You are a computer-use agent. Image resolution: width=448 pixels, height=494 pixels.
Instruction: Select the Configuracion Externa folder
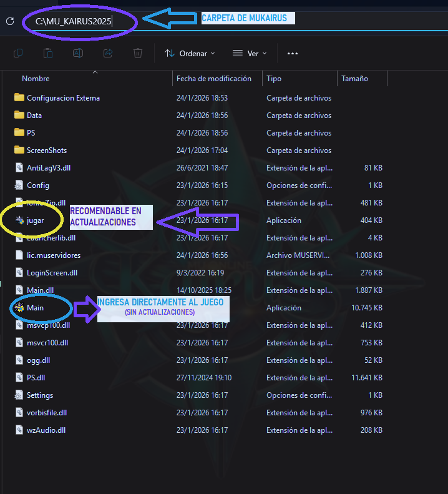(x=62, y=98)
